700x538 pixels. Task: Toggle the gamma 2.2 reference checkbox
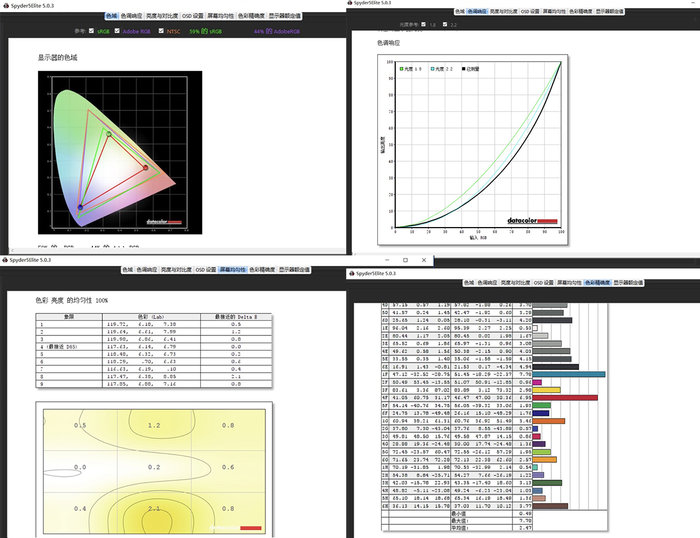pyautogui.click(x=445, y=24)
